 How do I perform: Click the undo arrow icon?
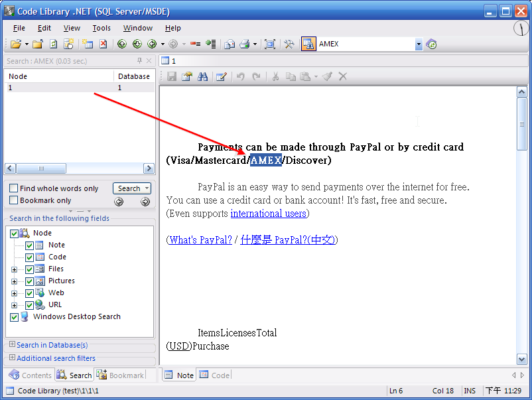click(241, 76)
